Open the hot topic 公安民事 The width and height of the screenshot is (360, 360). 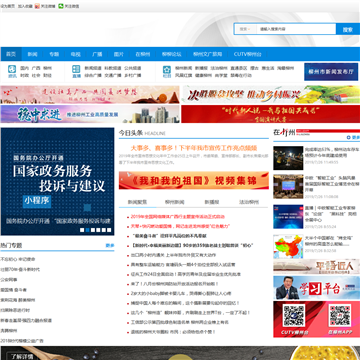click(x=9, y=280)
